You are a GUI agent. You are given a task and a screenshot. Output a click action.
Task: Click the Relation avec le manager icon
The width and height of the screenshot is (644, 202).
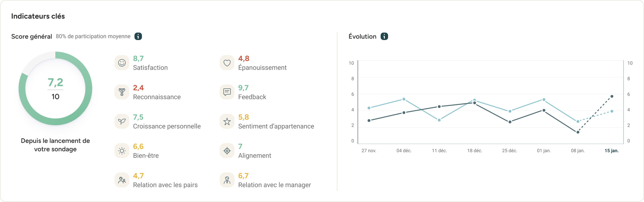(x=227, y=180)
